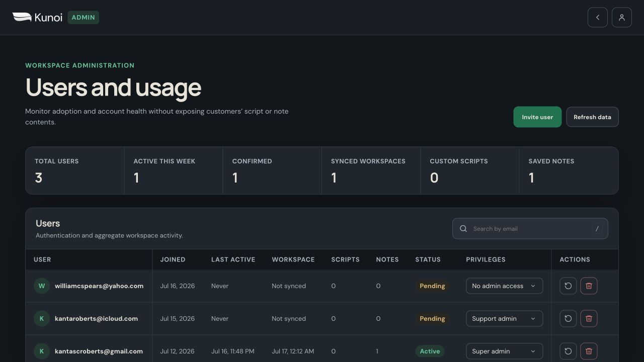Open the user profile icon in header
Image resolution: width=644 pixels, height=362 pixels.
[x=622, y=18]
